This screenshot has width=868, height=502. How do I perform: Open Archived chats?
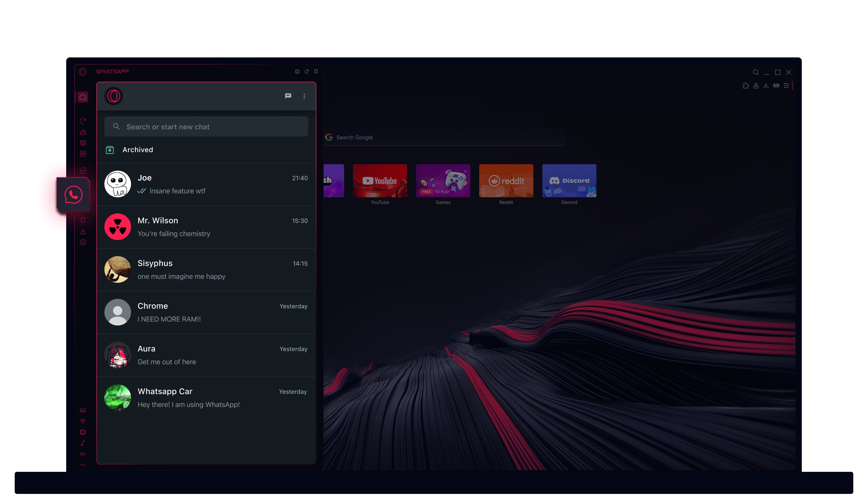[x=138, y=150]
